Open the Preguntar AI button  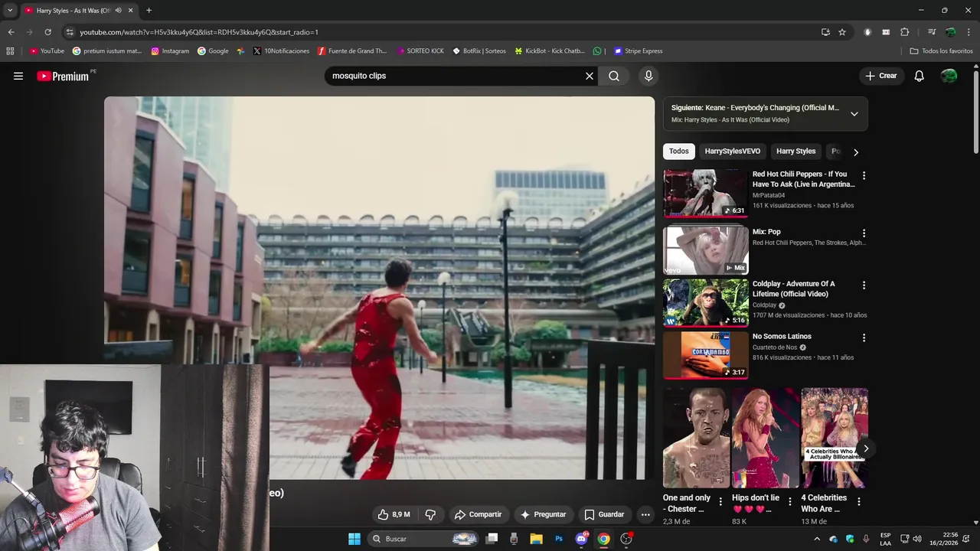(543, 514)
